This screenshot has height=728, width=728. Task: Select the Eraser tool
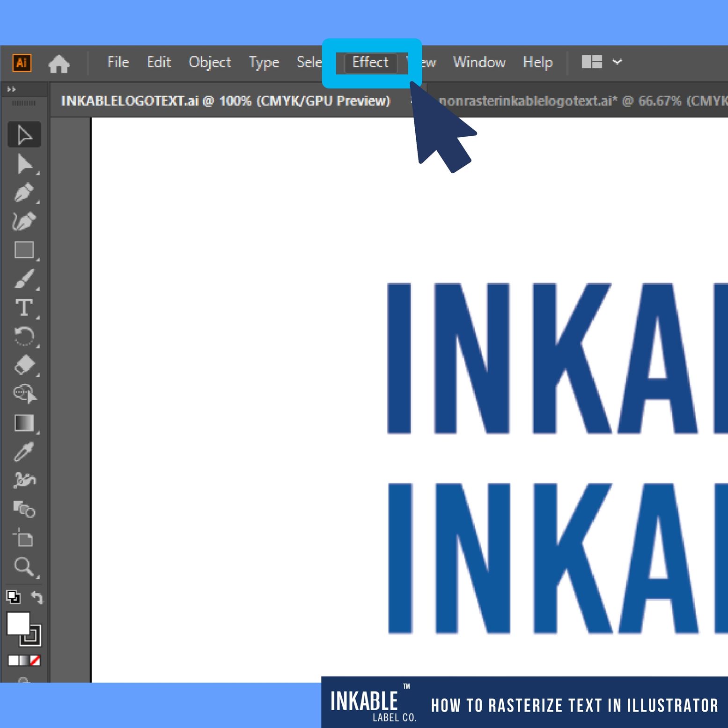[24, 365]
